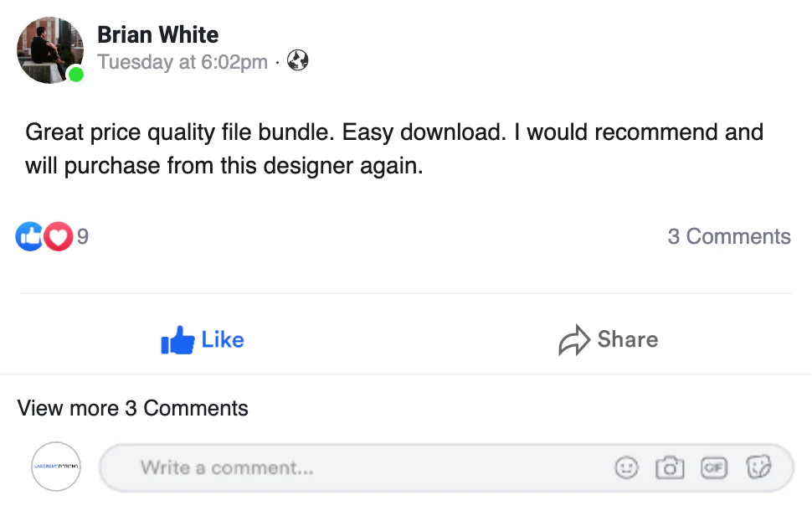Open the GIF selector in comment box
The width and height of the screenshot is (812, 506).
click(x=713, y=467)
